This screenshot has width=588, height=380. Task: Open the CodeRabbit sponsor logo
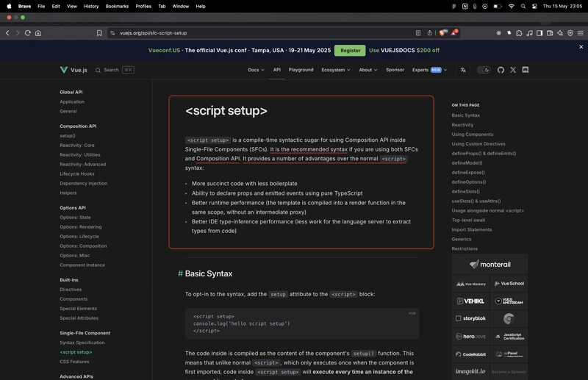click(470, 354)
